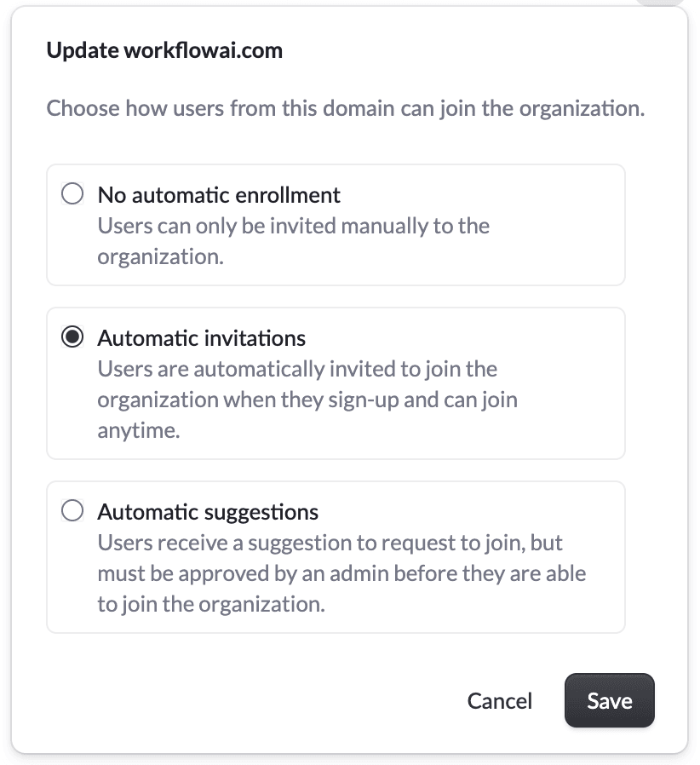Click the admin approval text under Automatic suggestions

342,572
